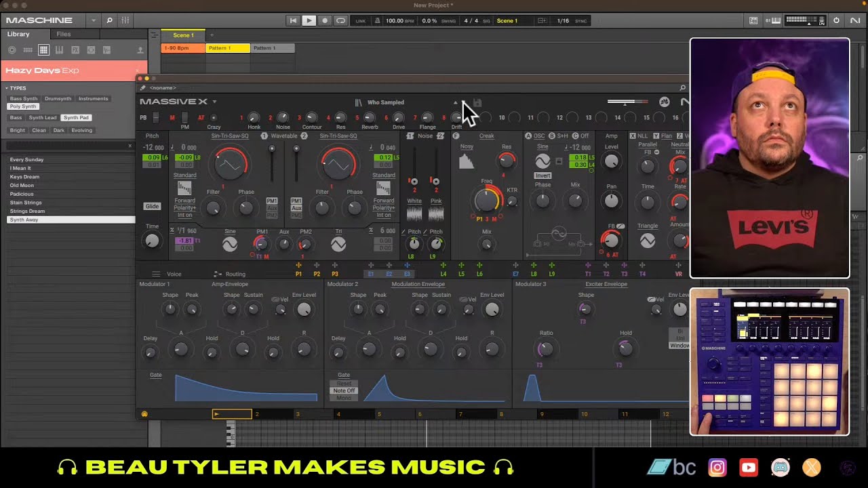Select preset Old Moon
This screenshot has height=488, width=868.
[71, 185]
